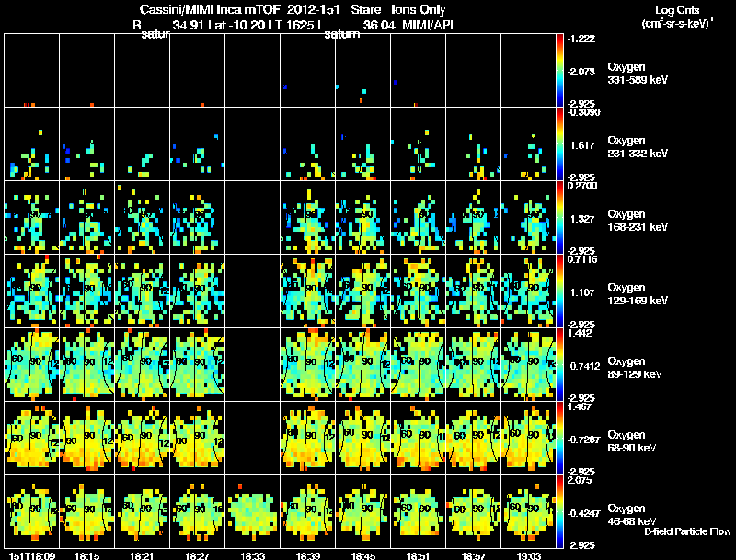Click the 151T18:09 start time label
This screenshot has height=560, width=736.
click(x=32, y=555)
